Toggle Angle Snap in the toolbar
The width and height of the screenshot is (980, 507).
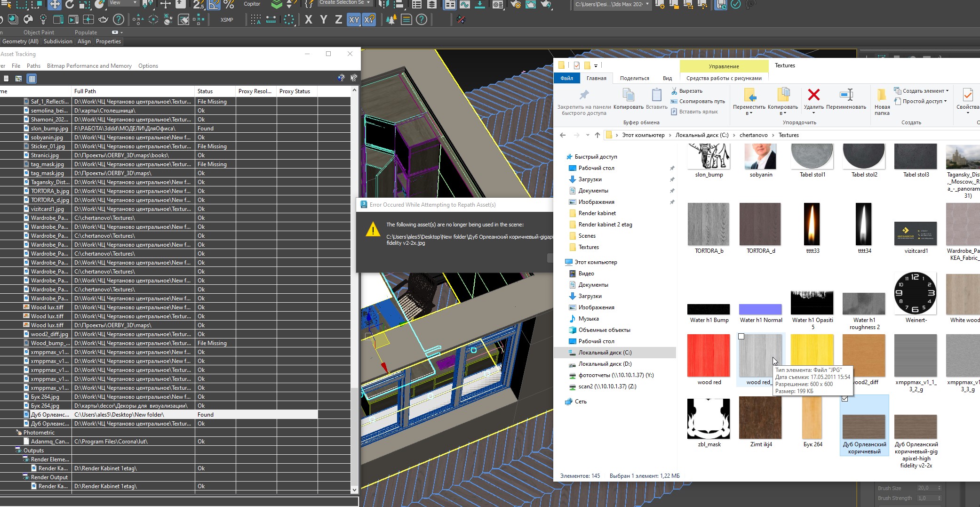(x=214, y=4)
